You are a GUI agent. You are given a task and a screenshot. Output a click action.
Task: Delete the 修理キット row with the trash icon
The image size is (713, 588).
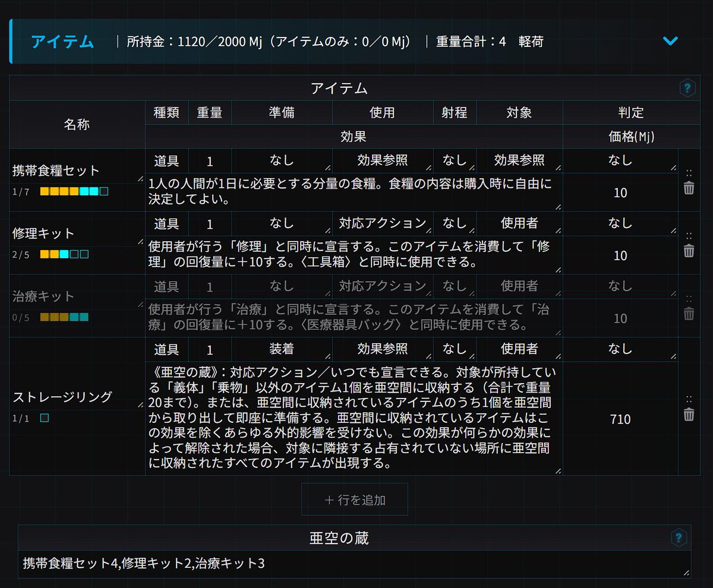coord(689,251)
